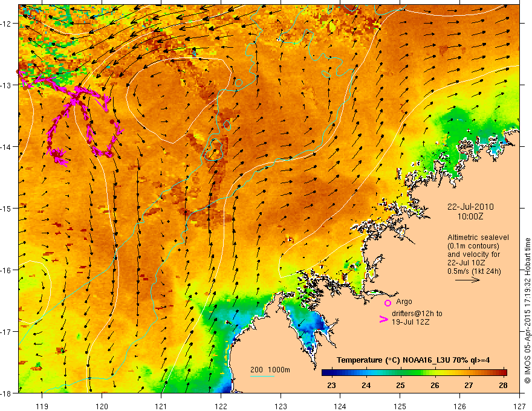The image size is (532, 411).
Task: Click the colorbar value 25
Action: click(x=400, y=385)
